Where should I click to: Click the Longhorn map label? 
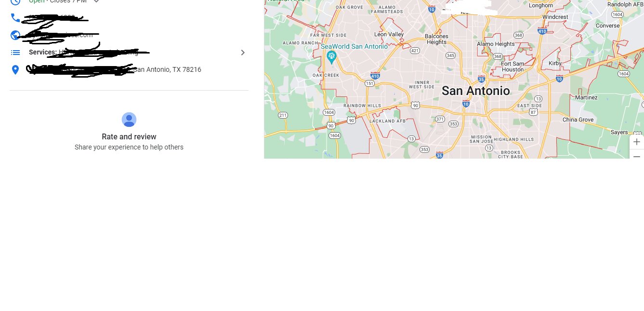[541, 5]
